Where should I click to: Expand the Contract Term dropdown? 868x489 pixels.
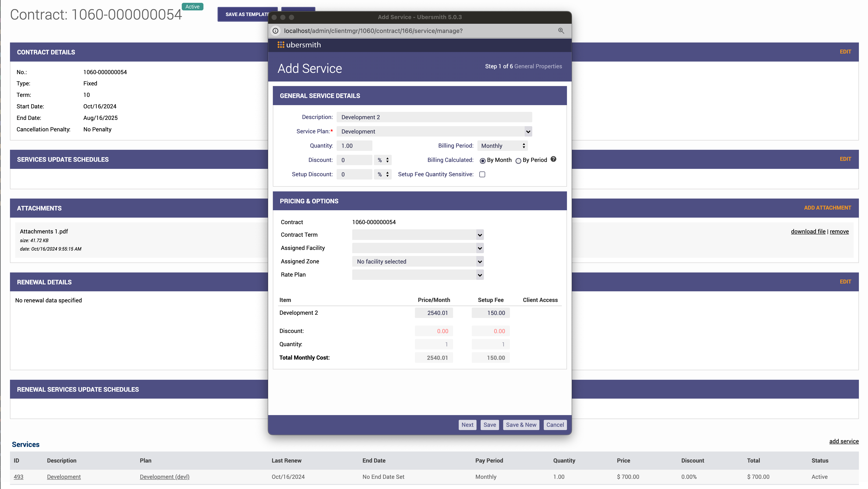click(x=418, y=235)
